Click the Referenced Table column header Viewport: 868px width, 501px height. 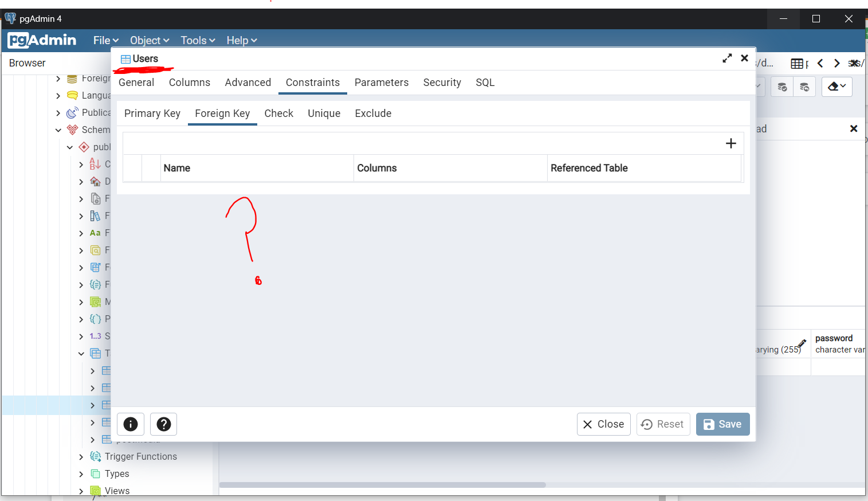[645, 168]
